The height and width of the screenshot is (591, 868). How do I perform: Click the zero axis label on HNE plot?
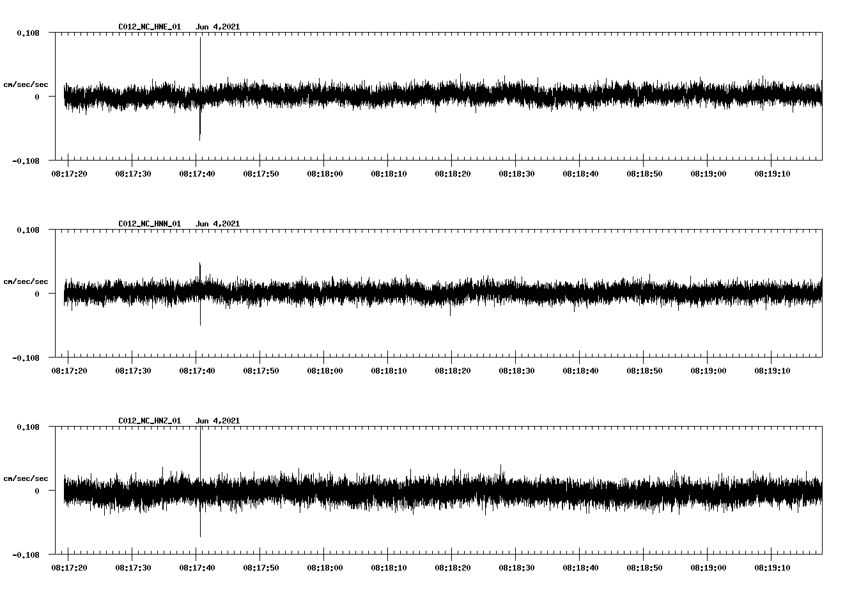[37, 97]
